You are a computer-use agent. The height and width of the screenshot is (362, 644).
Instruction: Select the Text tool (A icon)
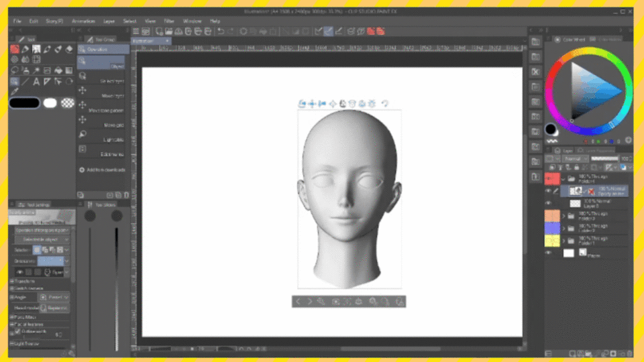pos(36,81)
